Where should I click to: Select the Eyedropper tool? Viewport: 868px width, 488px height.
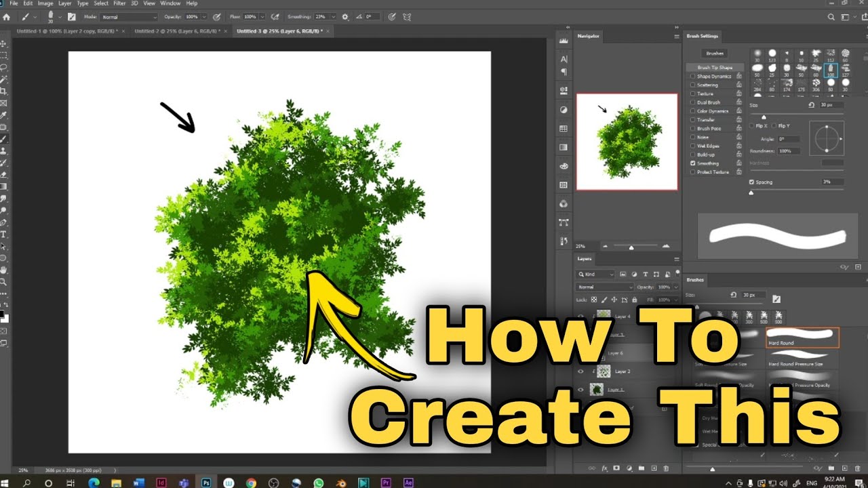4,115
